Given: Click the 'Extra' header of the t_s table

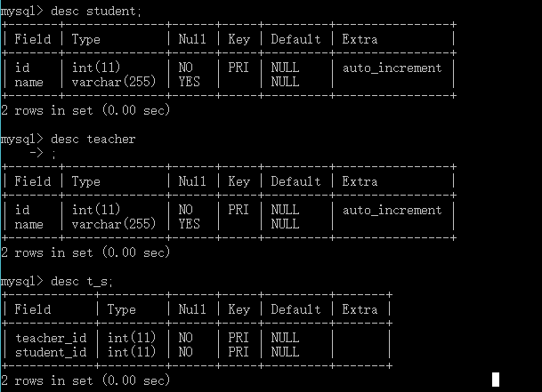Looking at the screenshot, I should pos(360,309).
